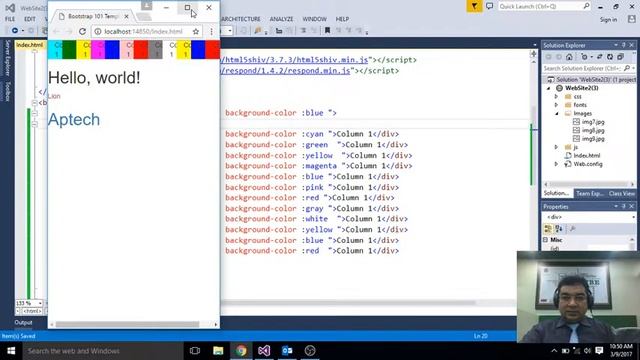Viewport: 640px width, 360px height.
Task: Close the Bootstrap 101 Template tab
Action: click(x=126, y=16)
